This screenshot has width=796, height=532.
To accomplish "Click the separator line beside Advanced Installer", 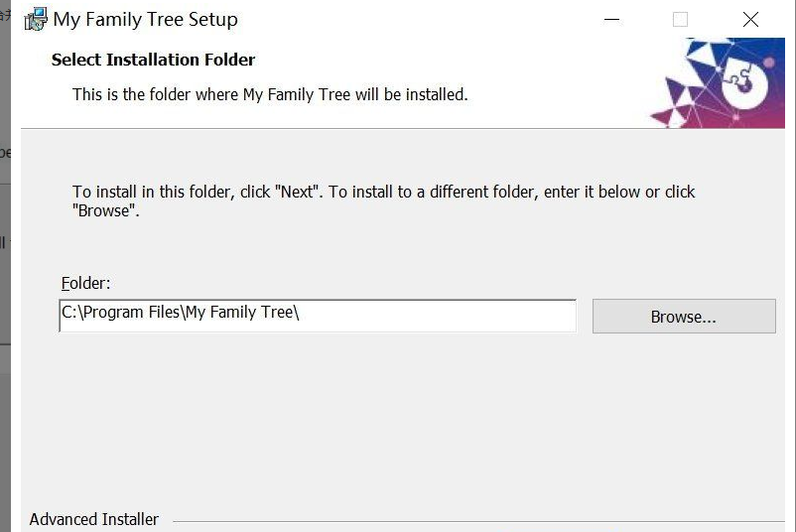I will click(x=478, y=521).
